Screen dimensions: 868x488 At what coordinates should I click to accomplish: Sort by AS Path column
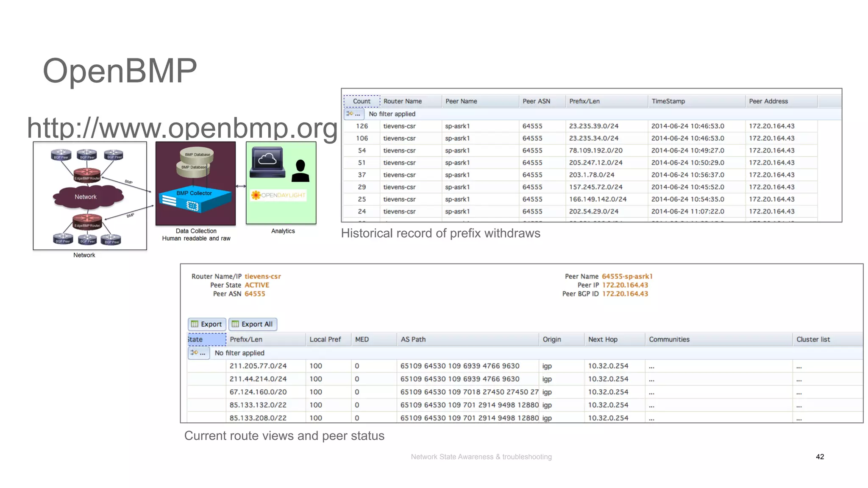468,339
